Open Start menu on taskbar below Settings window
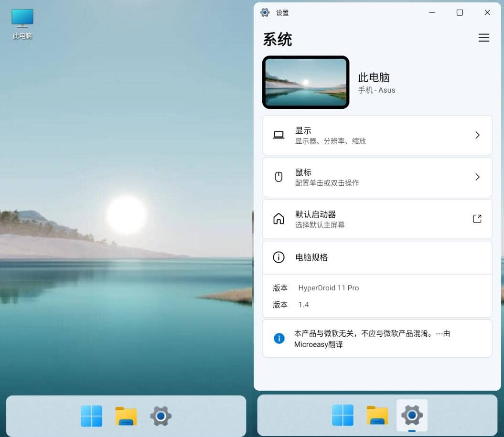 click(343, 416)
